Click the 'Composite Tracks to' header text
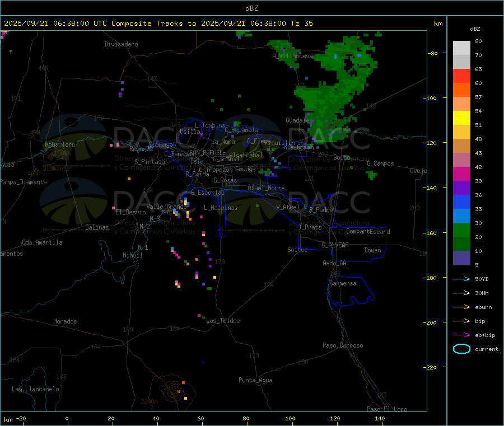 153,24
